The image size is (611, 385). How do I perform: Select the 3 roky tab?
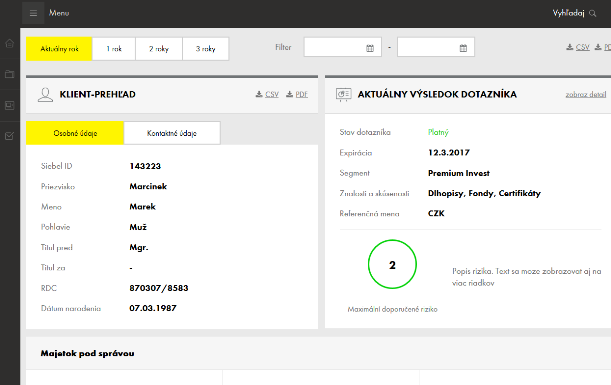pyautogui.click(x=205, y=49)
